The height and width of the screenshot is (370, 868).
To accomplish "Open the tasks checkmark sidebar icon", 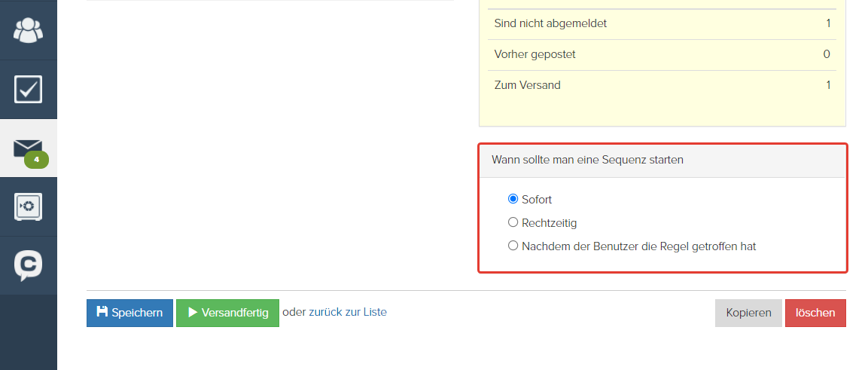I will tap(29, 89).
